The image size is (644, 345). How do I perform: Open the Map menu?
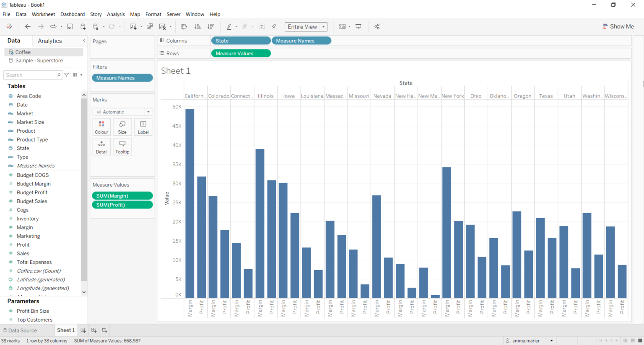point(135,14)
